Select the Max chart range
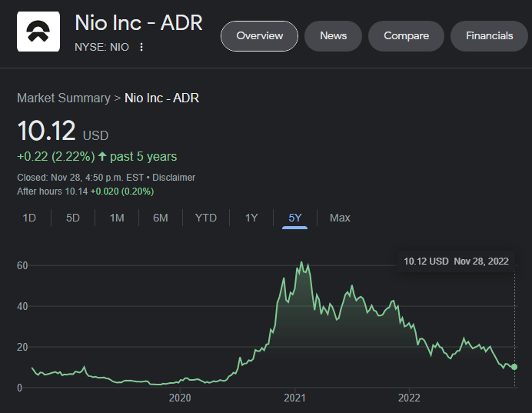532x413 pixels. (340, 218)
